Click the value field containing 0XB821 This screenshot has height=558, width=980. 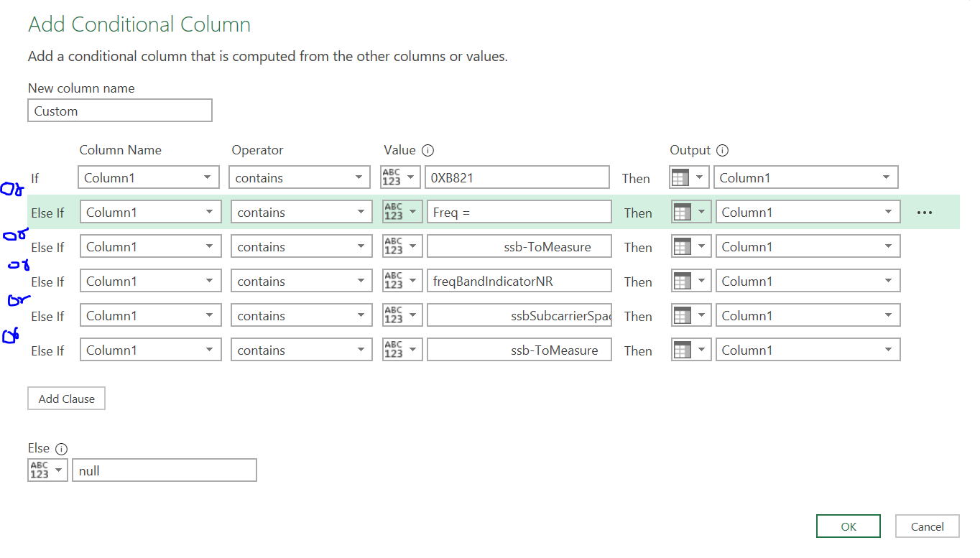(x=516, y=178)
